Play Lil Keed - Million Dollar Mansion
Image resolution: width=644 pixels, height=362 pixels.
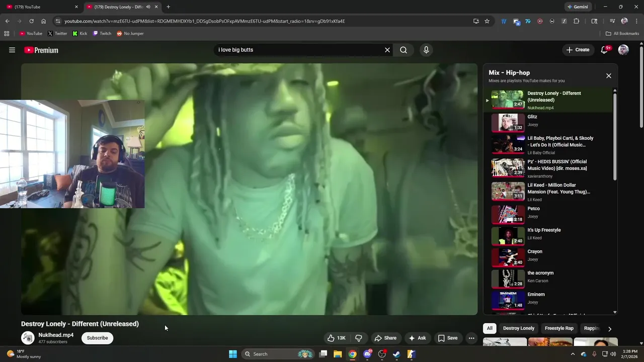point(548,192)
